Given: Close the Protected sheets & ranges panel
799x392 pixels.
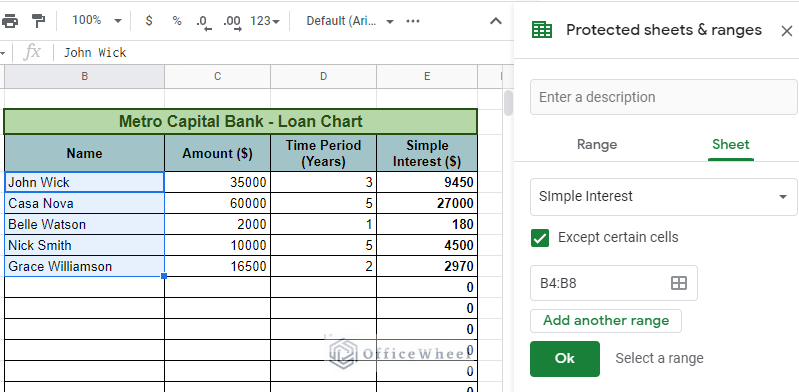Looking at the screenshot, I should (786, 31).
